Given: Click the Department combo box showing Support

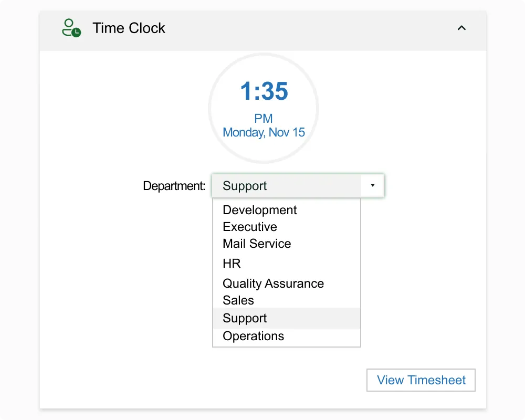Looking at the screenshot, I should [x=287, y=186].
